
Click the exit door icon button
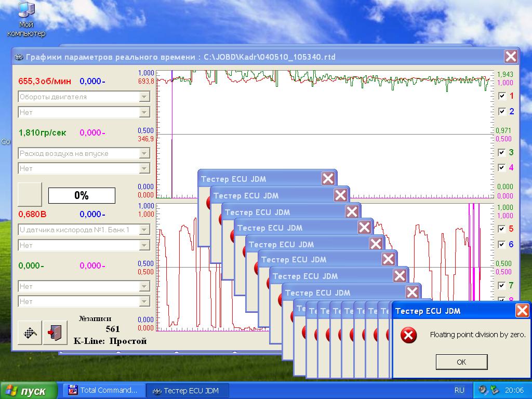tap(55, 332)
